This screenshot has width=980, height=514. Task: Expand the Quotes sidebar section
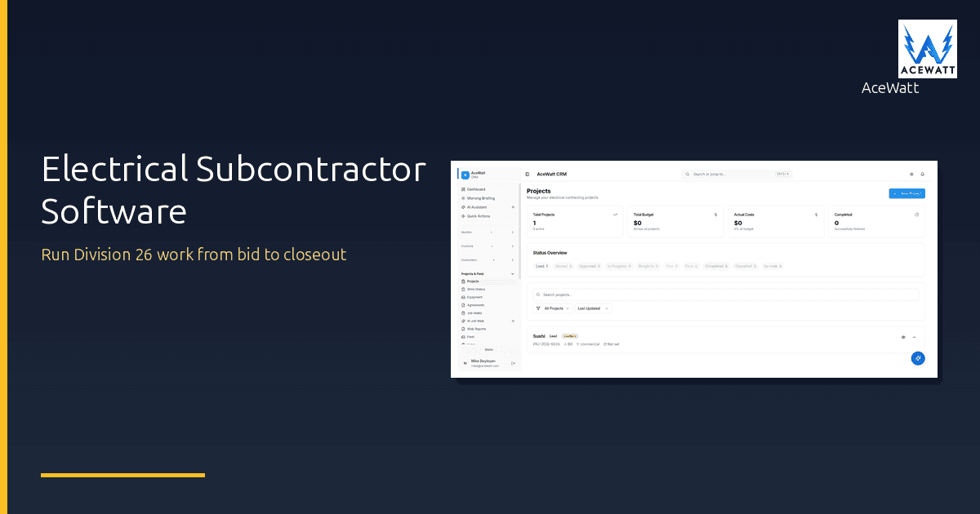tap(487, 233)
